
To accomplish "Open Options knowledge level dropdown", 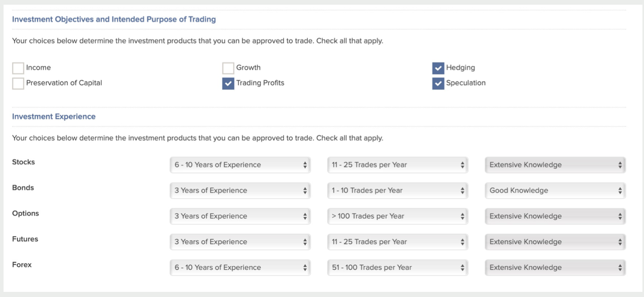I will [x=555, y=216].
